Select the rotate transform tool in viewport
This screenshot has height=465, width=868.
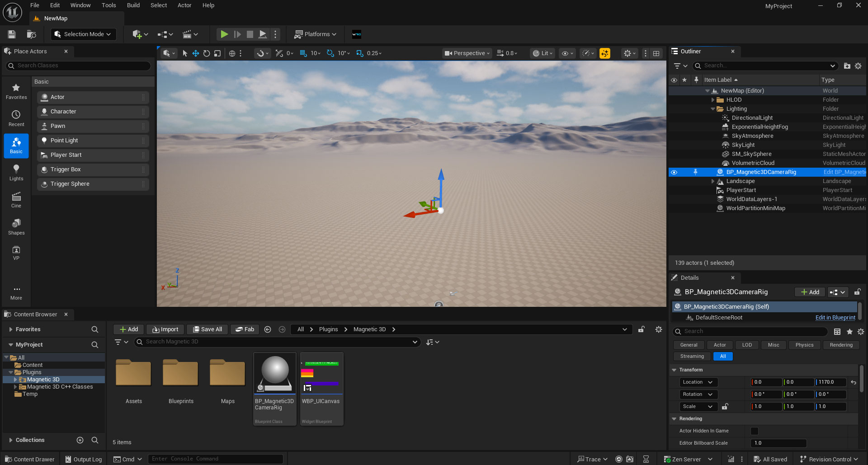coord(207,53)
